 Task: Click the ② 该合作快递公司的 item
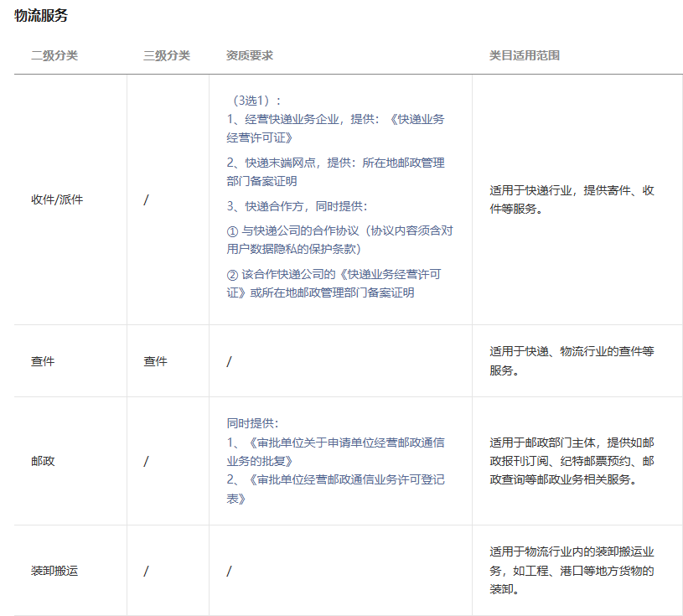(x=334, y=283)
